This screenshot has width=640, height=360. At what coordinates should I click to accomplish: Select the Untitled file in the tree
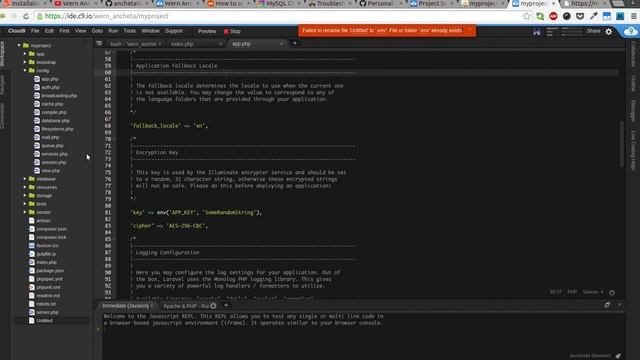tap(44, 320)
